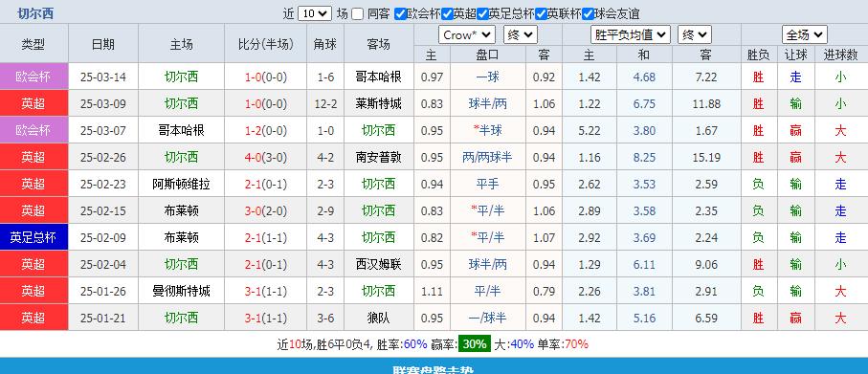Click the 日期 column header
This screenshot has height=374, width=868.
click(103, 44)
